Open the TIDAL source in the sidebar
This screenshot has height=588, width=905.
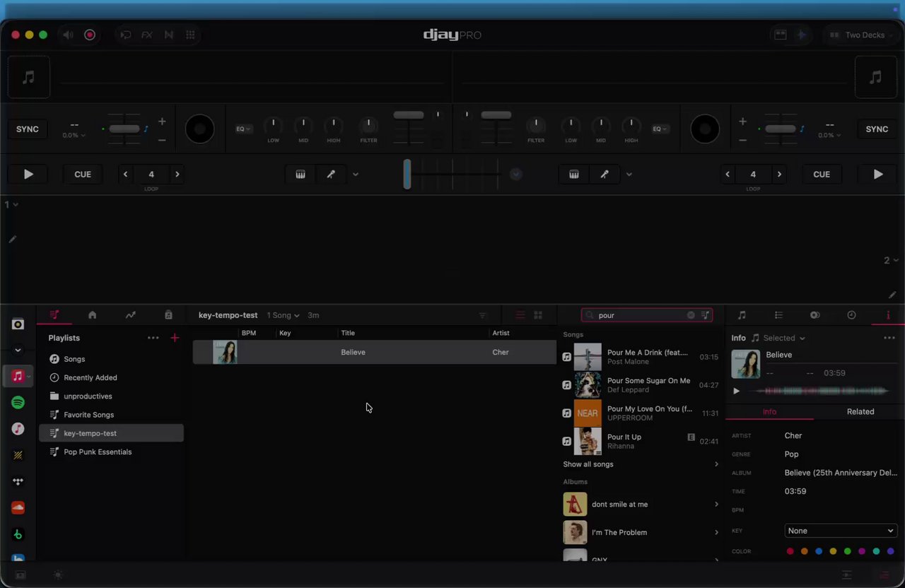[18, 482]
